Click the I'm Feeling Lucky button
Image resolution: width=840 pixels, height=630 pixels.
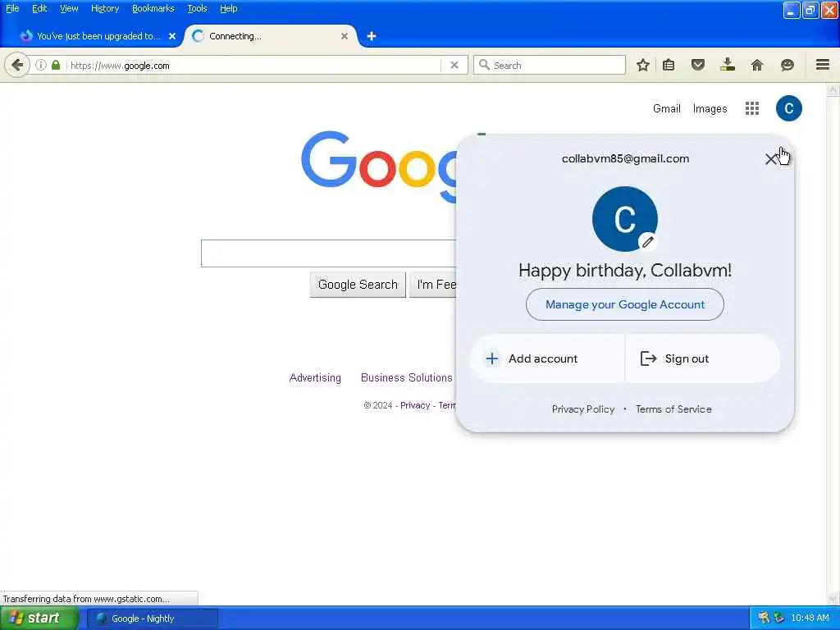[x=433, y=285]
